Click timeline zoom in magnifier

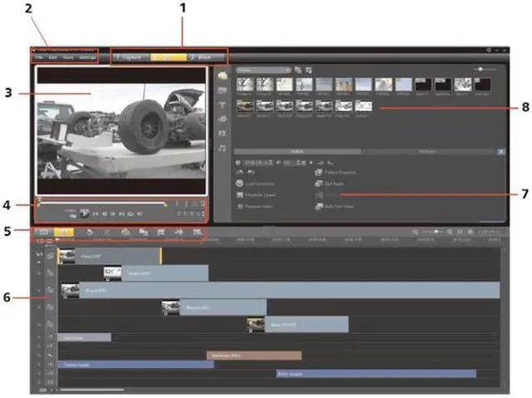click(x=450, y=232)
